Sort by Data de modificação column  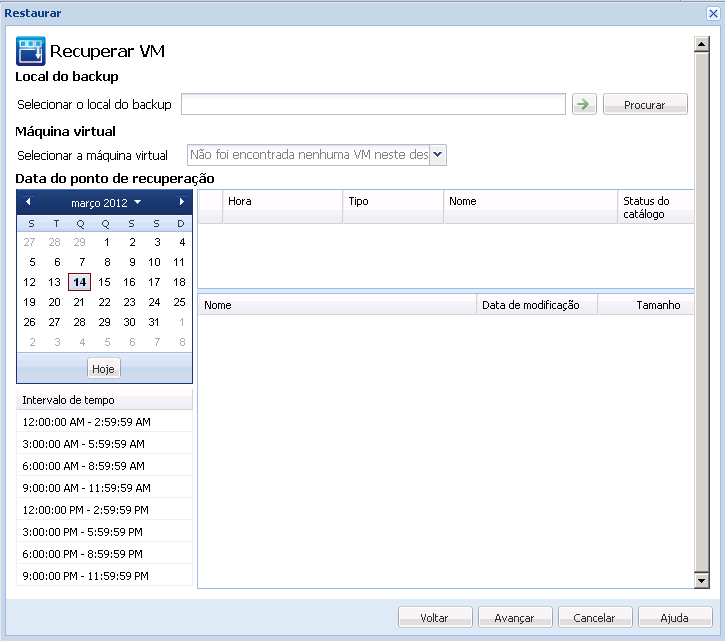537,305
